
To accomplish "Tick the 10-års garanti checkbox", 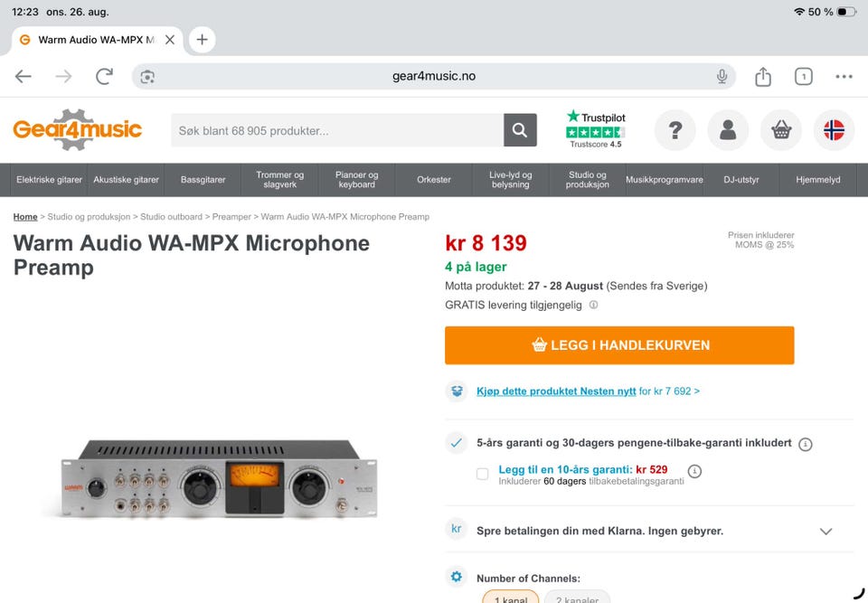I will (x=482, y=474).
